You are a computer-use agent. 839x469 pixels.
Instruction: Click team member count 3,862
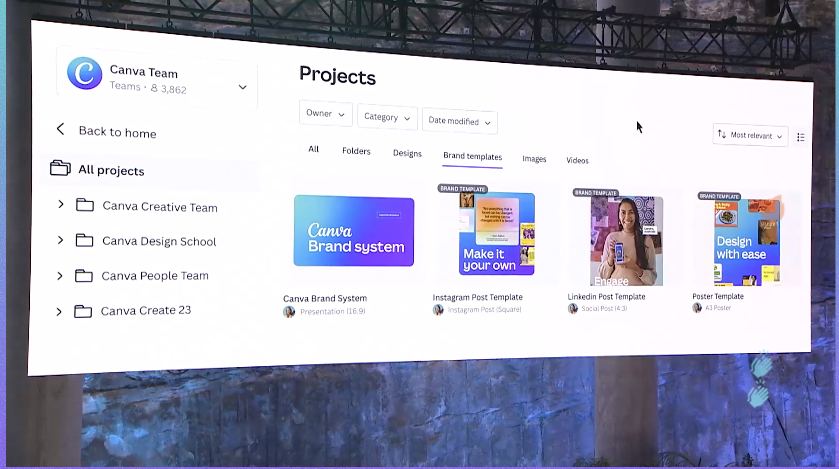[169, 89]
